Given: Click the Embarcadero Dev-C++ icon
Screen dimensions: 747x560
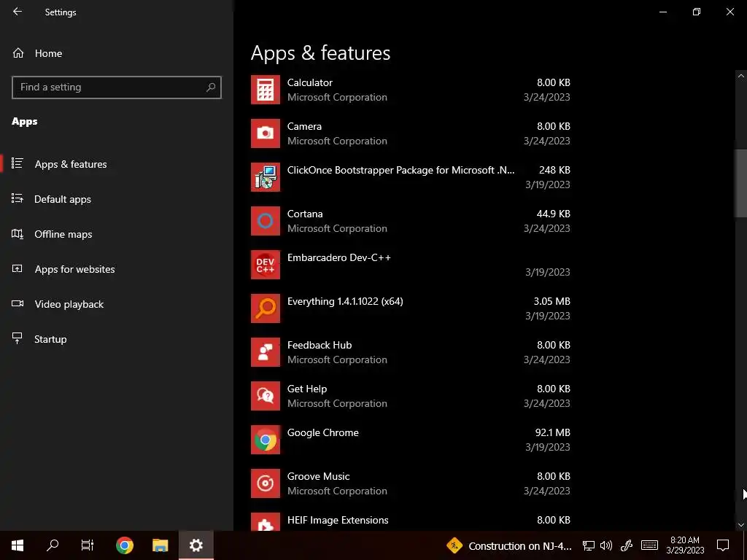Looking at the screenshot, I should point(266,265).
